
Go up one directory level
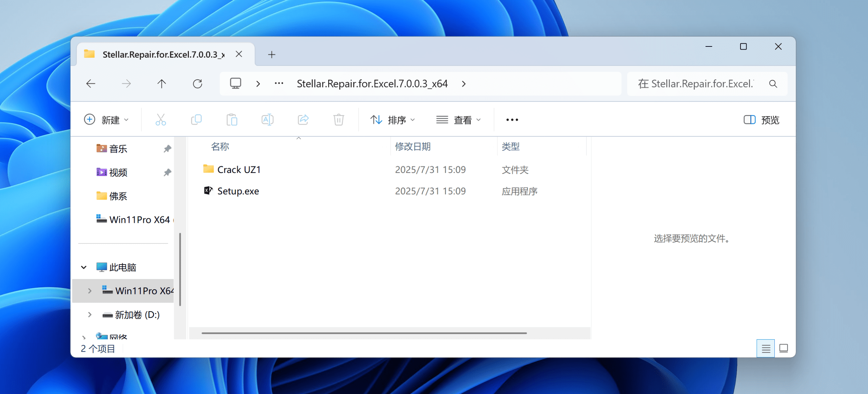(162, 84)
